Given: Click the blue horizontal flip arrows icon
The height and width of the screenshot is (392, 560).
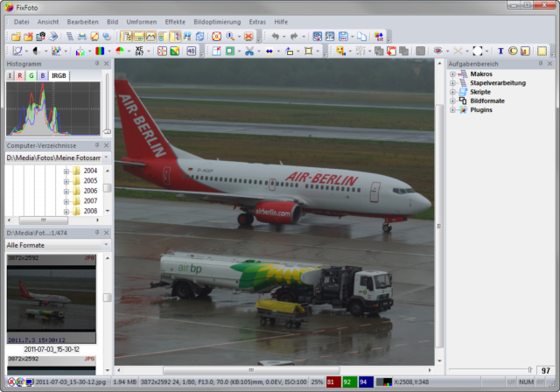Looking at the screenshot, I should point(269,51).
